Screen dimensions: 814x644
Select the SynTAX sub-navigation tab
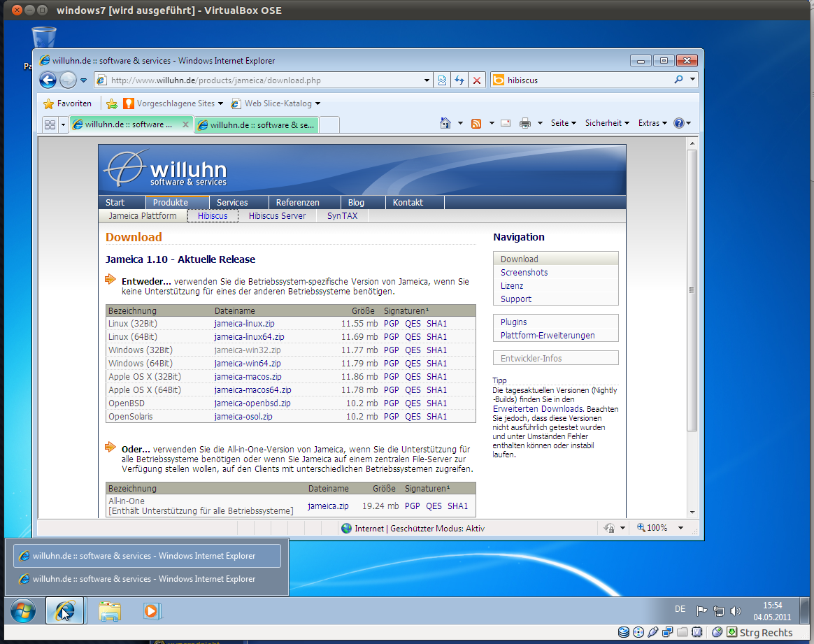(x=342, y=216)
